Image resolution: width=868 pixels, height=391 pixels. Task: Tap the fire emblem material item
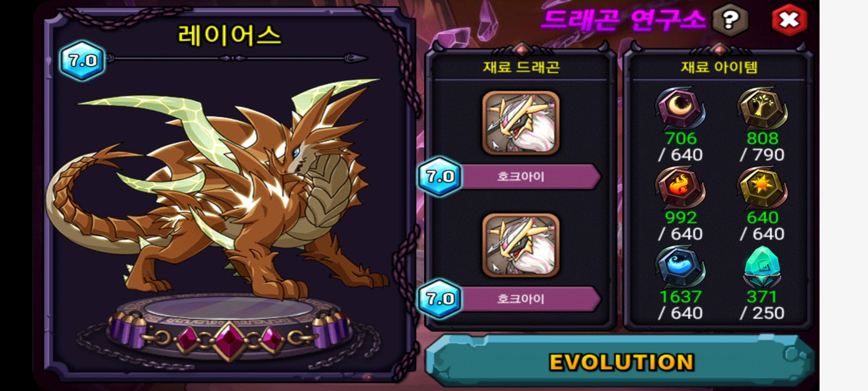[x=680, y=187]
